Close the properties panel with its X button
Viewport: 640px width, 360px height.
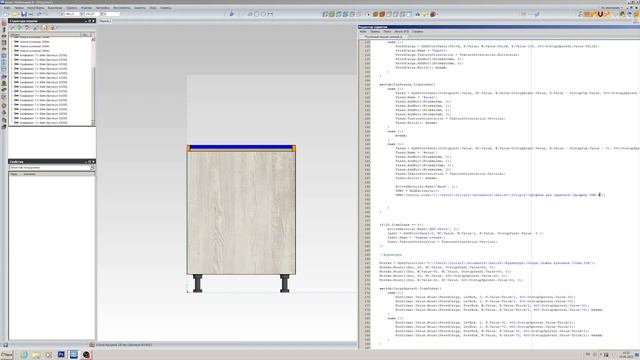click(x=93, y=162)
